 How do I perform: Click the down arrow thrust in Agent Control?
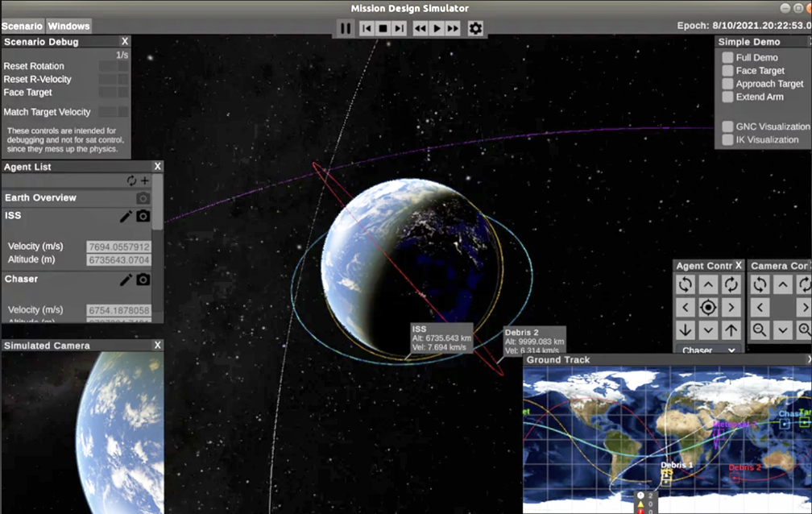(685, 330)
